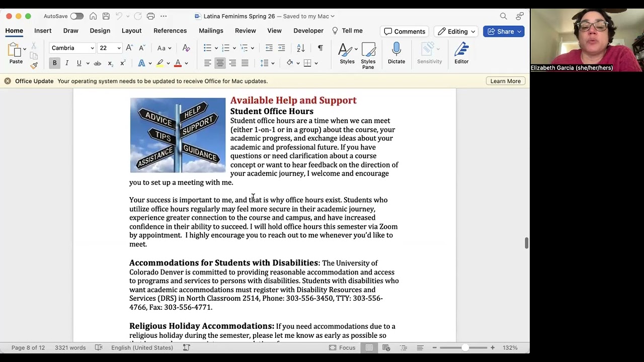
Task: Apply paragraph shading with paint bucket
Action: coord(289,63)
